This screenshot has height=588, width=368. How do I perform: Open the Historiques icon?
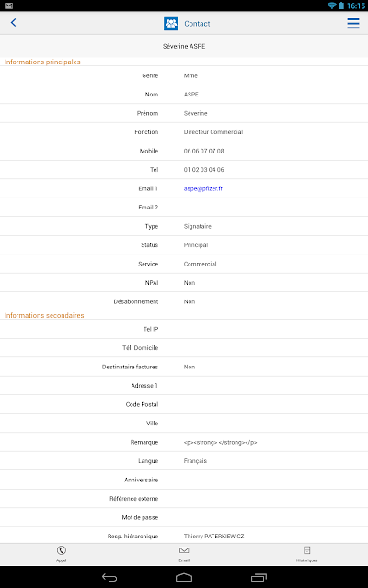[x=306, y=550]
